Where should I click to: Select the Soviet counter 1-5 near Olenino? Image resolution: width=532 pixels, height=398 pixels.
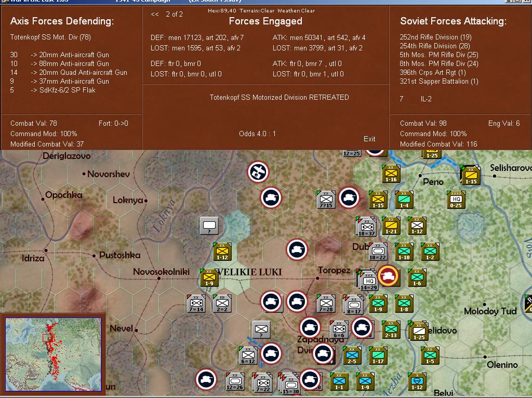click(430, 355)
